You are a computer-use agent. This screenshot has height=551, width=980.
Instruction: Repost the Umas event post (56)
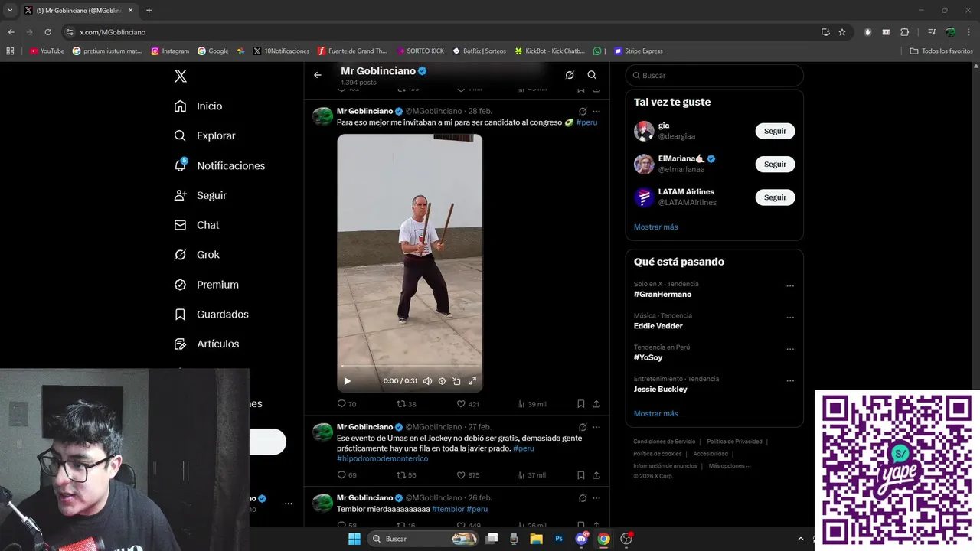[406, 475]
